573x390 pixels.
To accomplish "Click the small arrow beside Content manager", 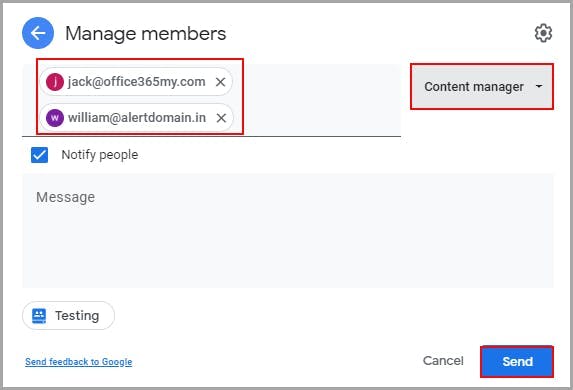I will [539, 86].
